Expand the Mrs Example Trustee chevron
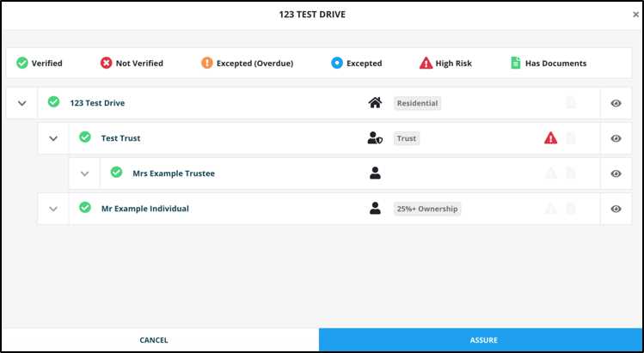644x353 pixels. [x=84, y=173]
